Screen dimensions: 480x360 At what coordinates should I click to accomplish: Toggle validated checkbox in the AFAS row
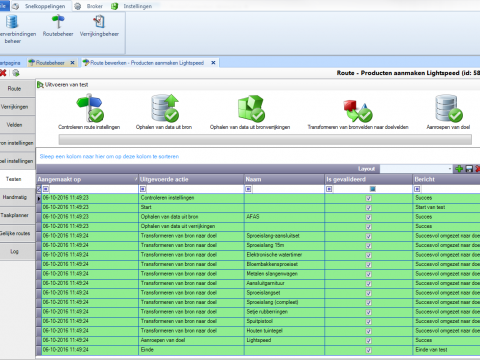369,217
